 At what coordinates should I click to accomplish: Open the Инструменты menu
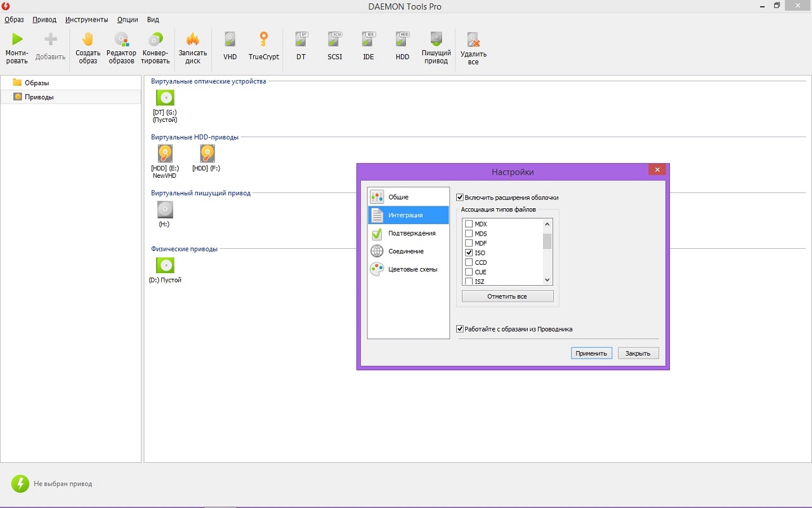pyautogui.click(x=86, y=20)
